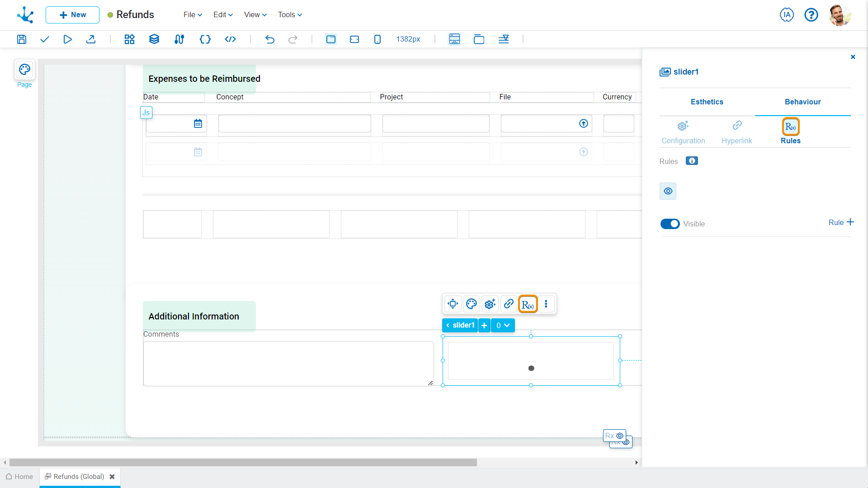Click the slider dot indicator
The width and height of the screenshot is (868, 488).
click(531, 368)
